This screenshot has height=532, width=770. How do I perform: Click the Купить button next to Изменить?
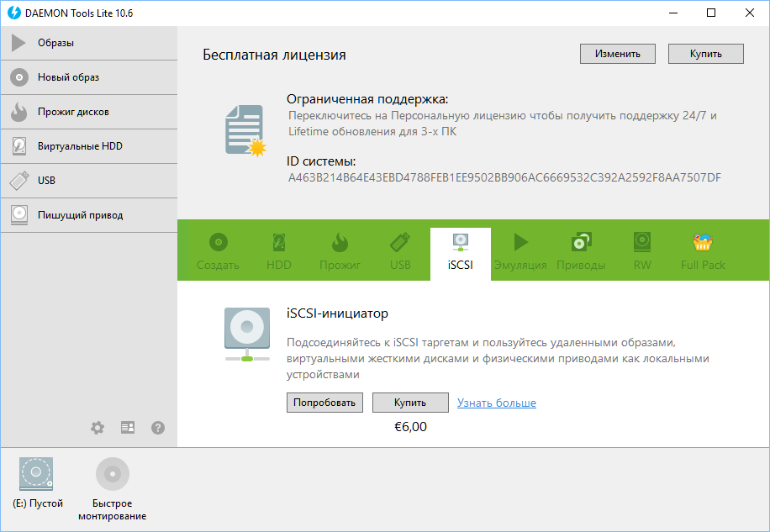[x=705, y=54]
